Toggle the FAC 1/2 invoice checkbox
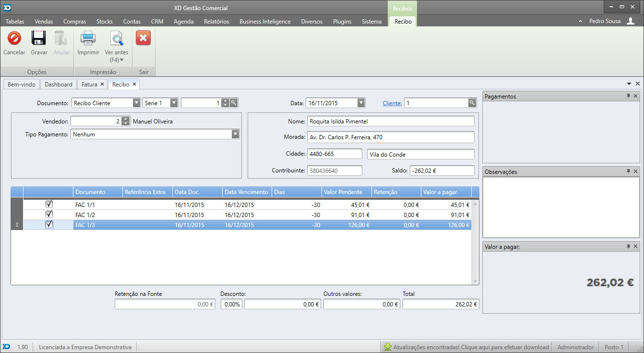Viewport: 644px width, 353px height. coord(49,214)
